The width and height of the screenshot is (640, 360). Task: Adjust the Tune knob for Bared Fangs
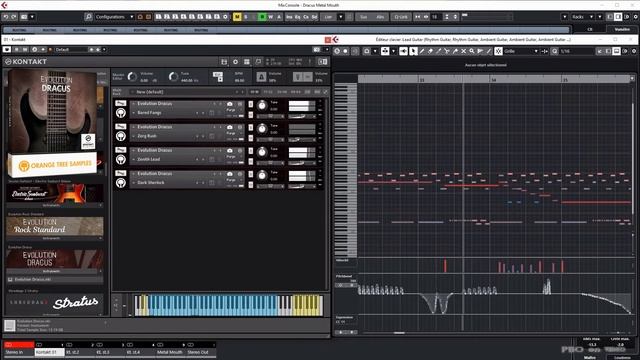(x=262, y=106)
